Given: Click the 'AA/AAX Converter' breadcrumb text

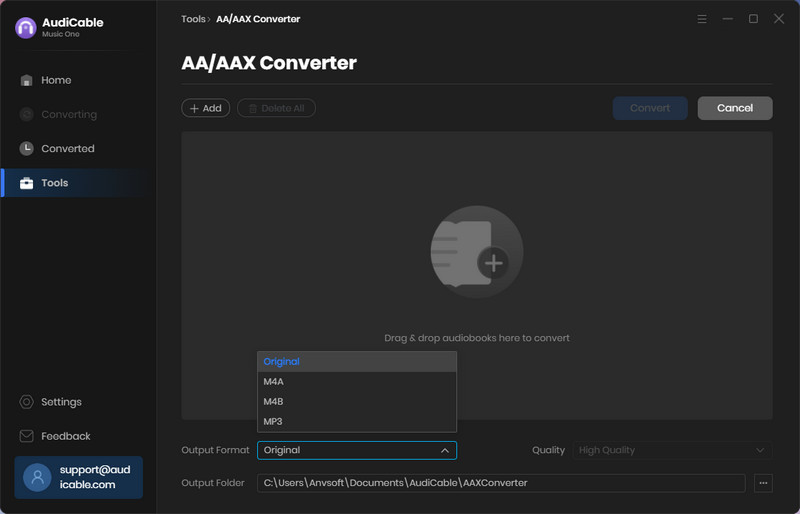Looking at the screenshot, I should 258,19.
